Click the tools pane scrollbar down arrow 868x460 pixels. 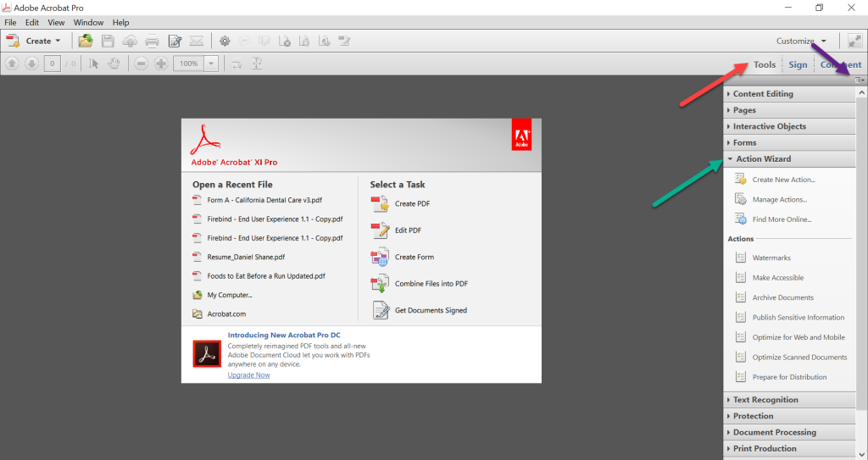pyautogui.click(x=861, y=454)
